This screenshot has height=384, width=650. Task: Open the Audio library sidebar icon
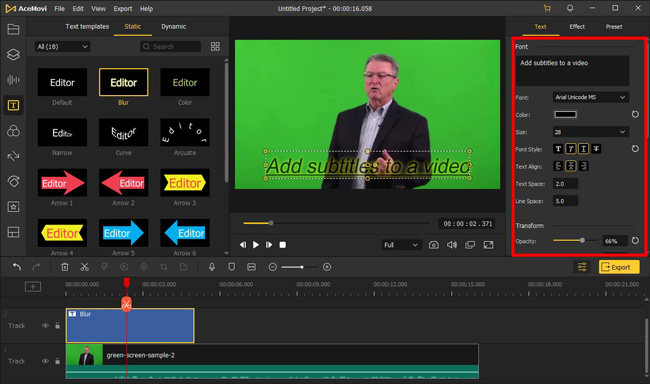click(x=13, y=80)
